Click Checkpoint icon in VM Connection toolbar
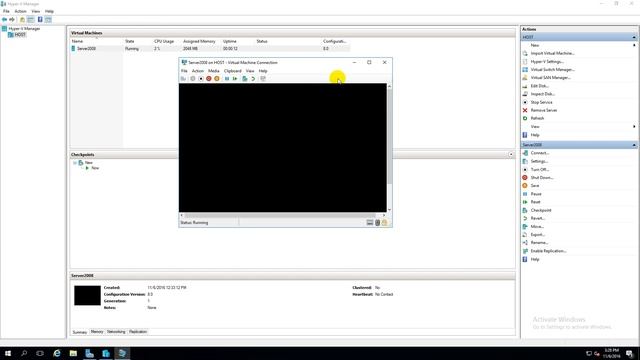640x360 pixels. [244, 78]
